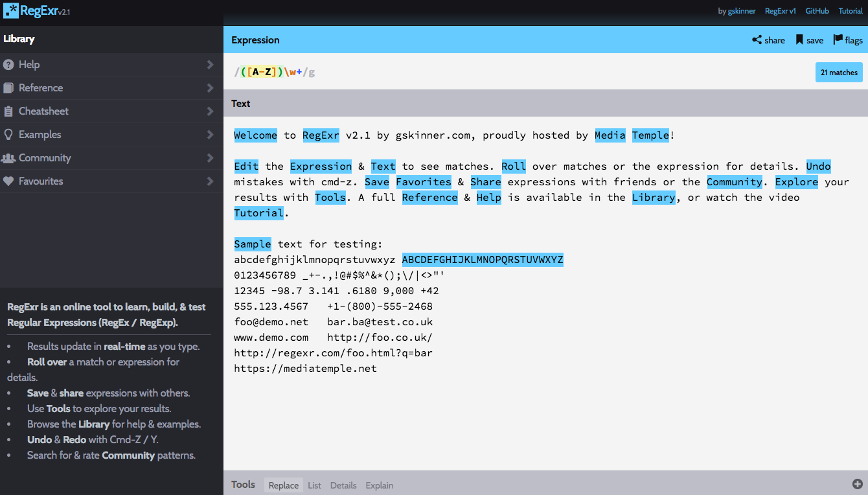Click the highlighted match 'Tools'

coord(330,198)
